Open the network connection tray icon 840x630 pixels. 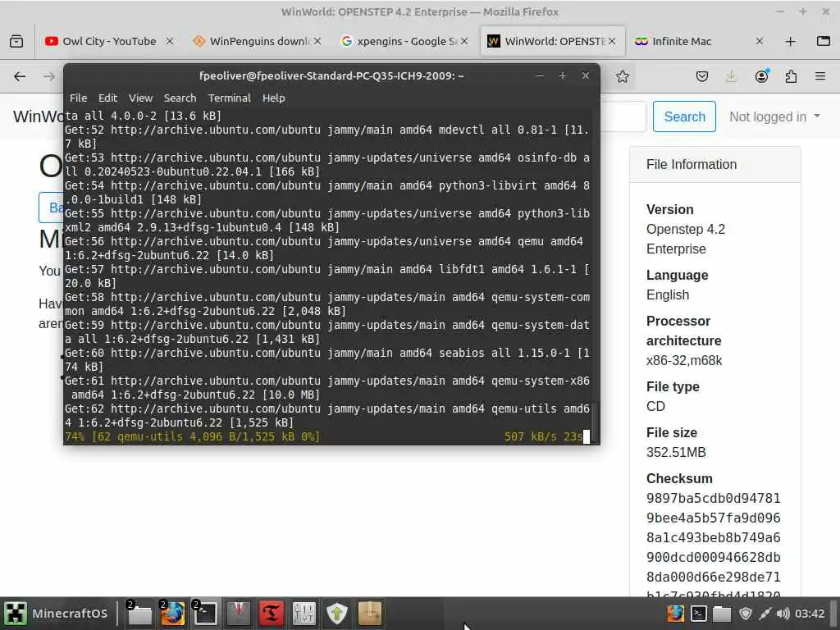click(765, 614)
